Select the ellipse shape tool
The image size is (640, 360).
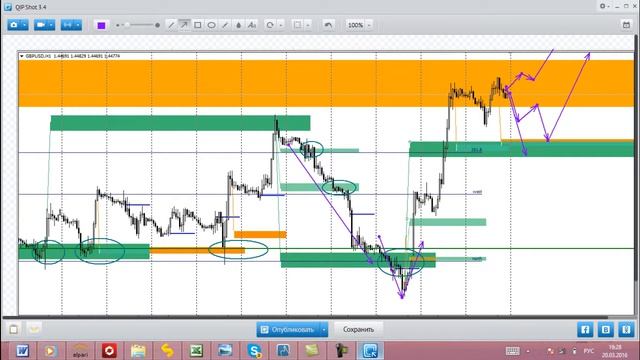click(x=211, y=25)
